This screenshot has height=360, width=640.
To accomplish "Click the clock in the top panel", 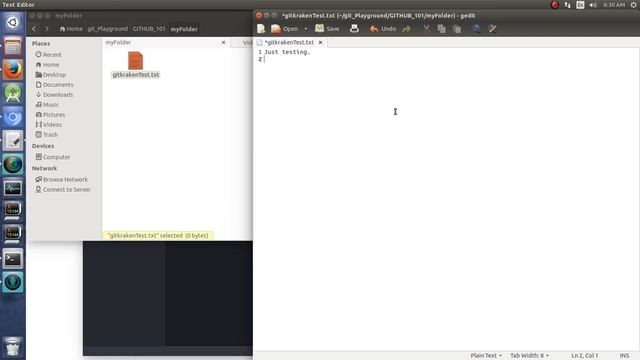I will 614,5.
